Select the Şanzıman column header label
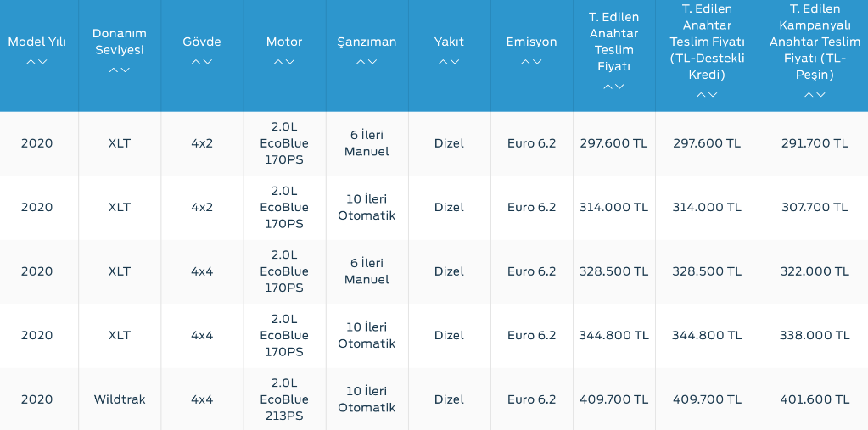 pos(367,42)
